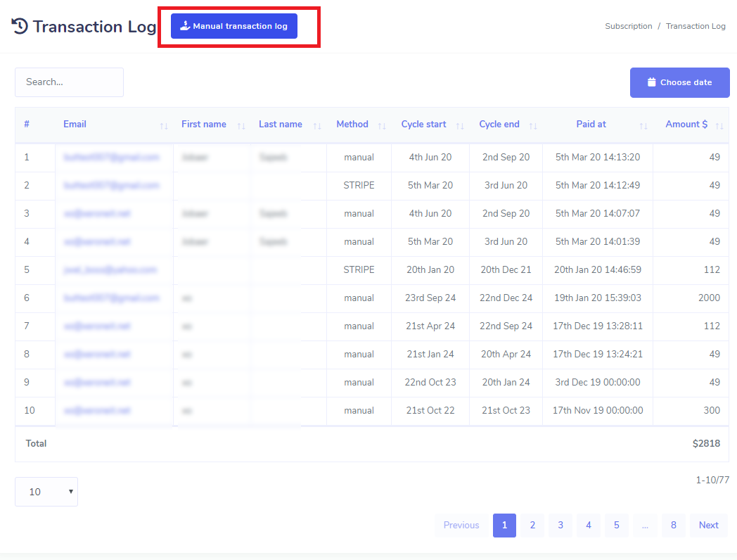Image resolution: width=737 pixels, height=560 pixels.
Task: Go to pagination page 4
Action: (589, 526)
